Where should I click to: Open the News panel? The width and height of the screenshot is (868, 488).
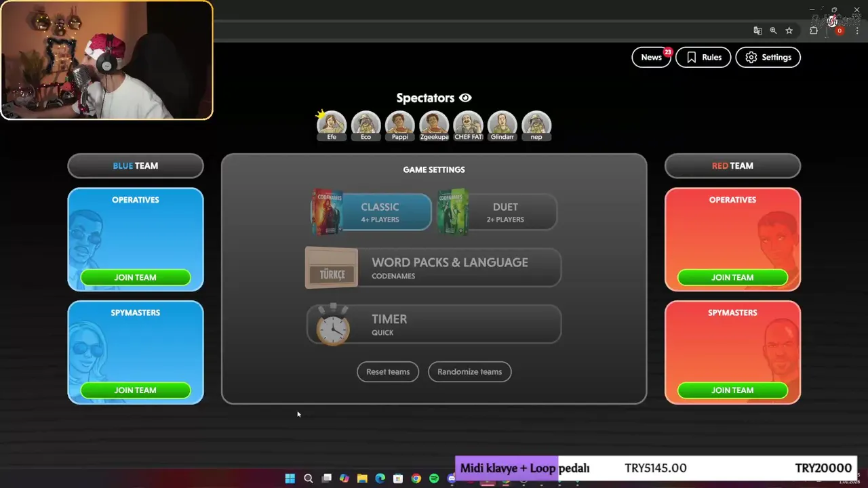pos(651,57)
